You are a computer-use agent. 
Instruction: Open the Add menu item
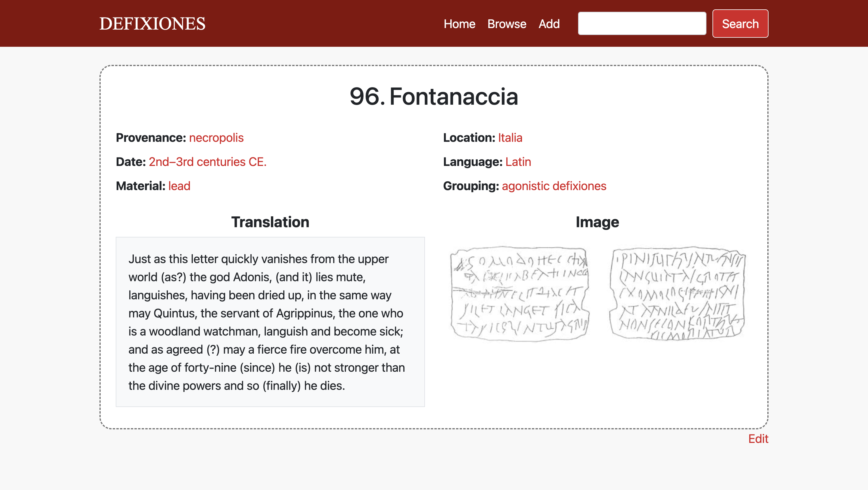[549, 24]
